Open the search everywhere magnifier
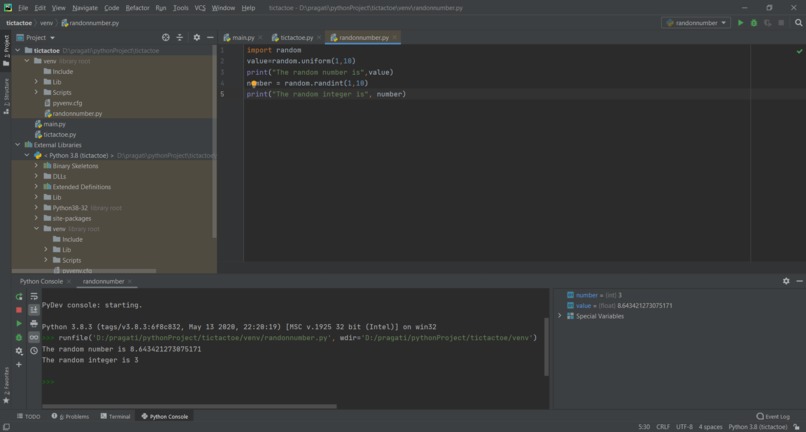The image size is (806, 432). pyautogui.click(x=798, y=23)
